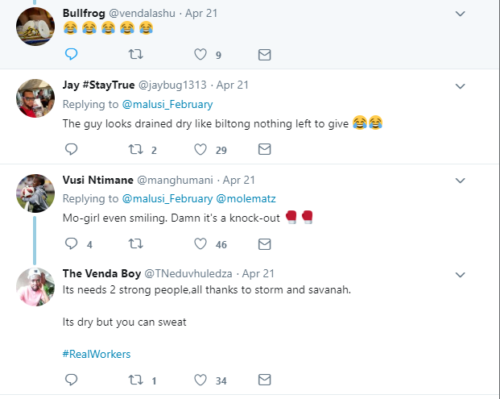Retweet Bullfrog's laughing emoji tweet
This screenshot has width=500, height=399.
click(x=136, y=54)
